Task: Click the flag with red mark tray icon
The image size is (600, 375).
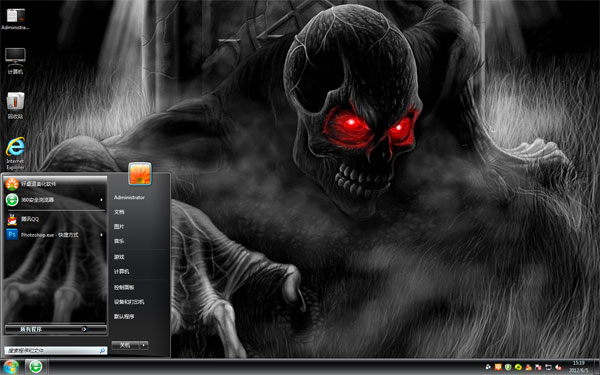Action: [x=538, y=367]
